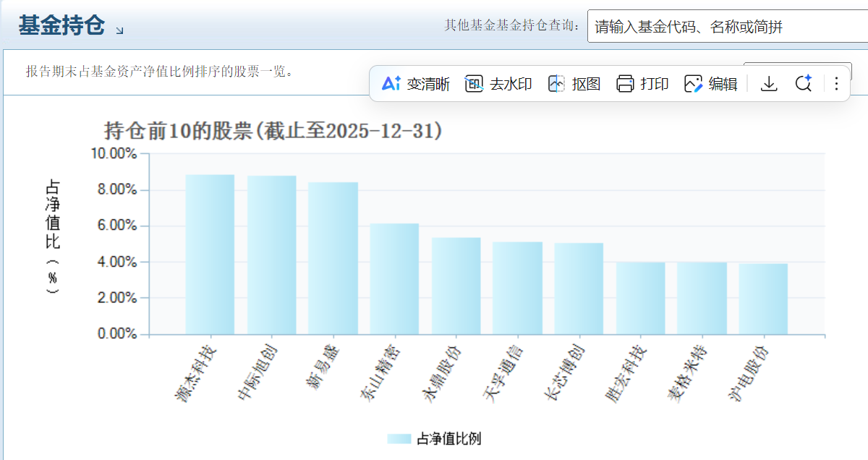Toggle the 占净值比例 legend entry
868x460 pixels.
pyautogui.click(x=434, y=438)
